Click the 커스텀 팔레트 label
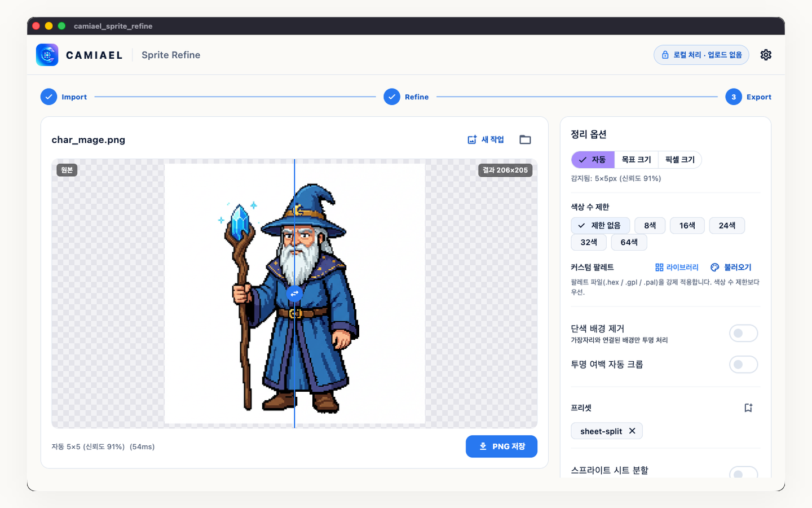 592,267
